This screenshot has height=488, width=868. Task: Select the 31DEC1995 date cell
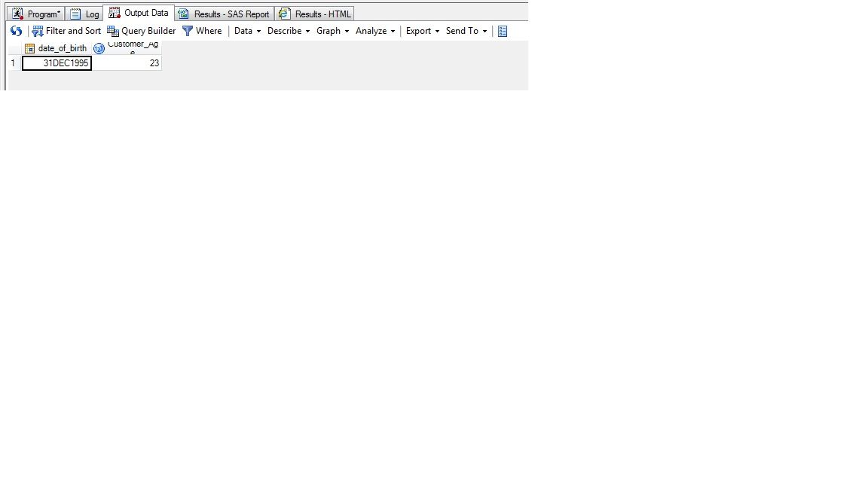coord(58,63)
